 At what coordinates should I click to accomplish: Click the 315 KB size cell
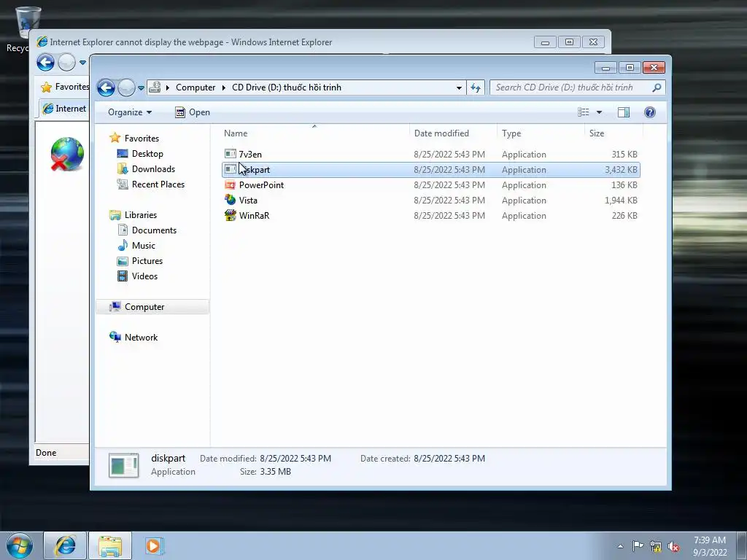click(624, 155)
